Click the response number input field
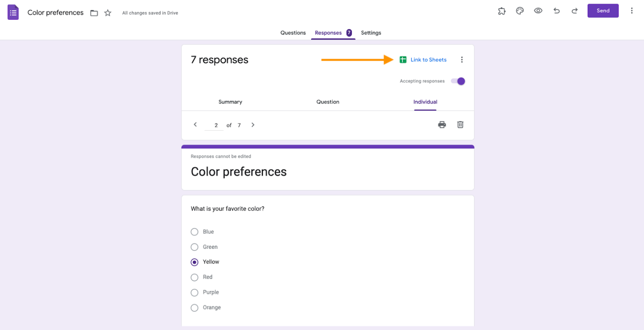This screenshot has width=644, height=330. pyautogui.click(x=215, y=124)
